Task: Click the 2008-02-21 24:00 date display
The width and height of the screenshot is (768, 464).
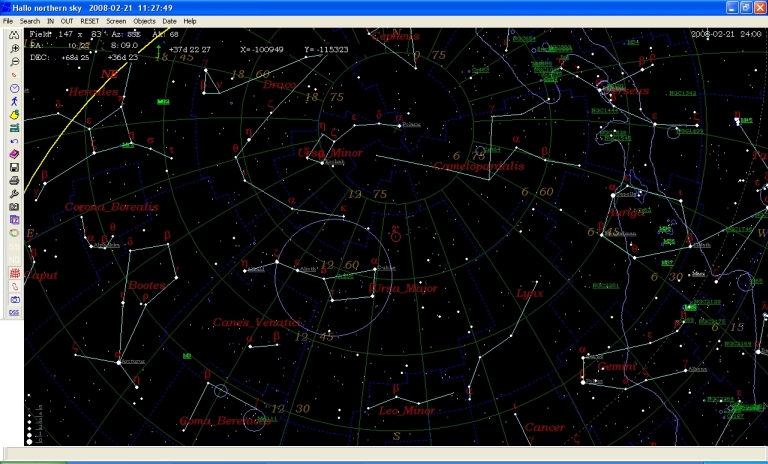Action: (x=726, y=34)
